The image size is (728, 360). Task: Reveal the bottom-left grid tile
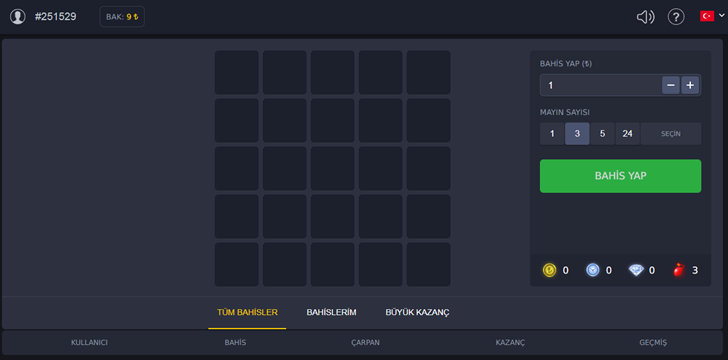pyautogui.click(x=237, y=265)
